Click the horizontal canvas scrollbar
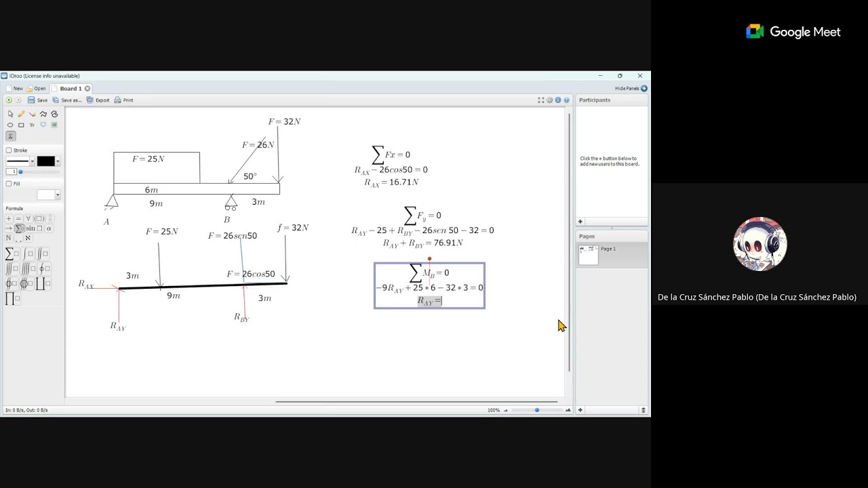868x488 pixels. 416,402
